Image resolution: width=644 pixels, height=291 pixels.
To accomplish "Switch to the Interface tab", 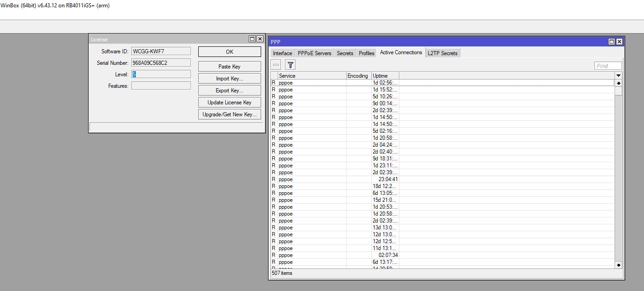I will pos(282,53).
